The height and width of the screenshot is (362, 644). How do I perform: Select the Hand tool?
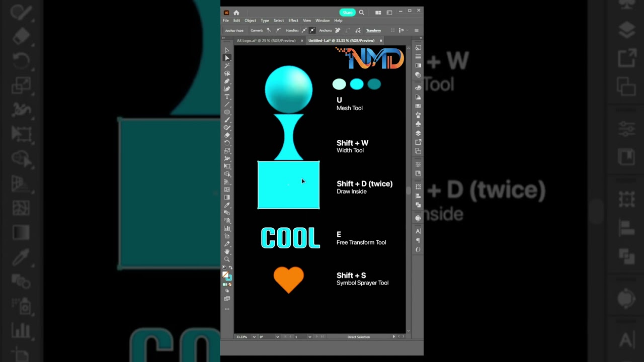pos(227,251)
